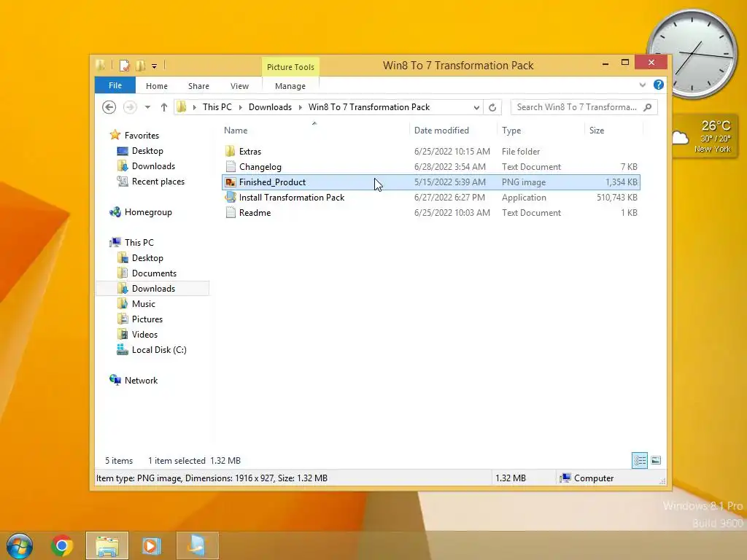The width and height of the screenshot is (747, 560).
Task: Go up one folder level
Action: click(x=164, y=107)
